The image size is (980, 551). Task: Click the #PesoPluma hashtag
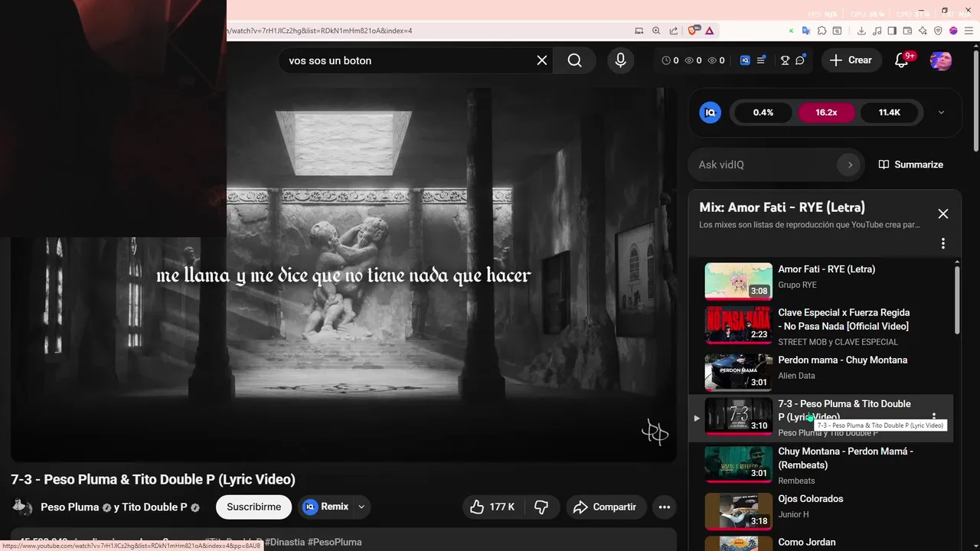[x=335, y=542]
